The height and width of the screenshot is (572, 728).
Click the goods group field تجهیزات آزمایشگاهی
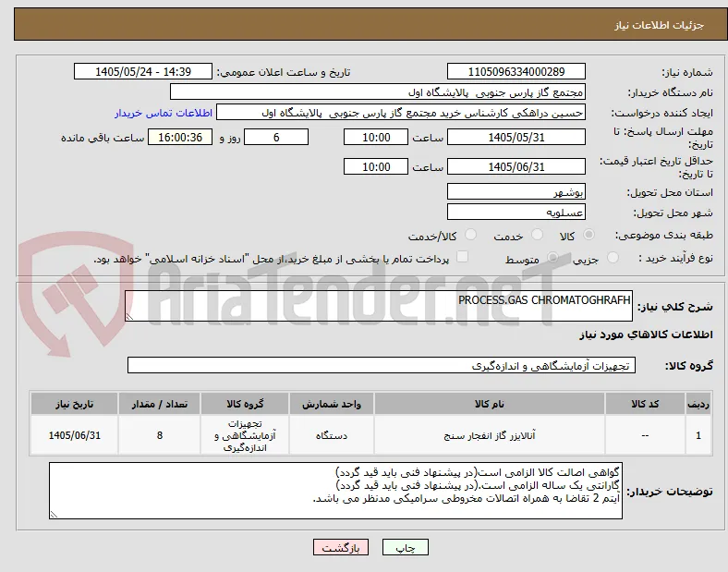(382, 365)
